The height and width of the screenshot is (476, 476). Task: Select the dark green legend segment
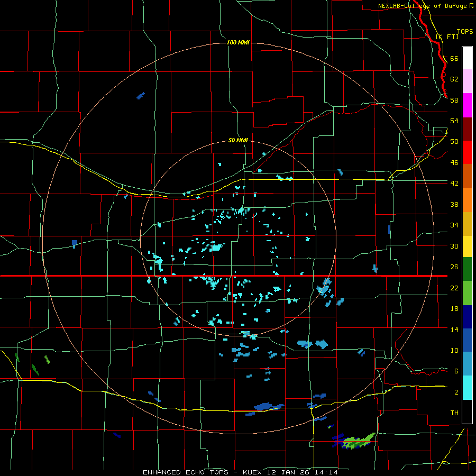467,269
